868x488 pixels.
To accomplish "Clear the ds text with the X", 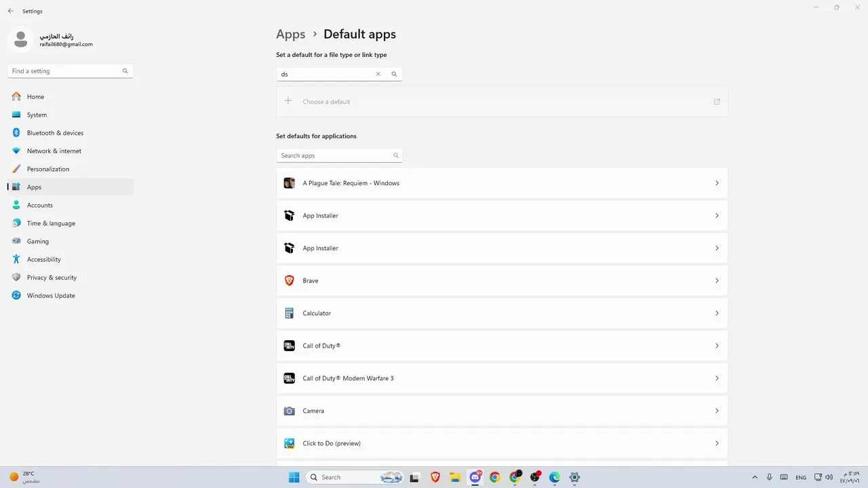I will pos(378,74).
